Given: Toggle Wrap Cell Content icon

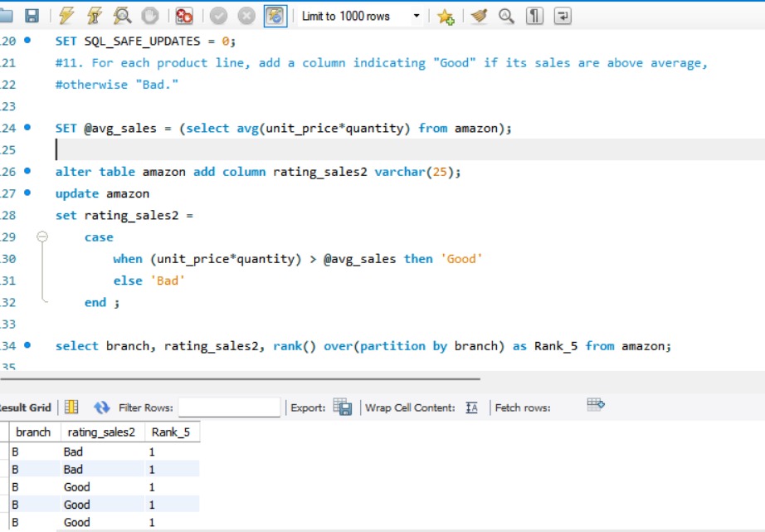Looking at the screenshot, I should tap(471, 407).
